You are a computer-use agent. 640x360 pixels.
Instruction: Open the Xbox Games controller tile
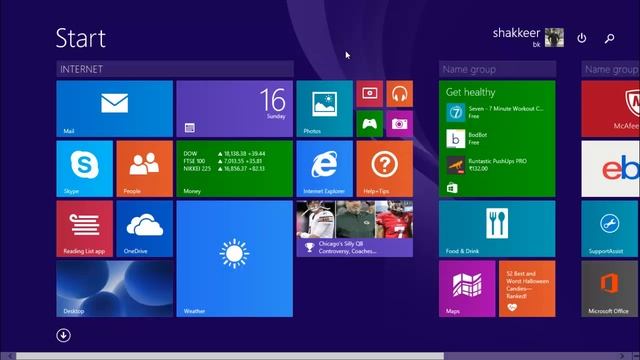click(369, 124)
